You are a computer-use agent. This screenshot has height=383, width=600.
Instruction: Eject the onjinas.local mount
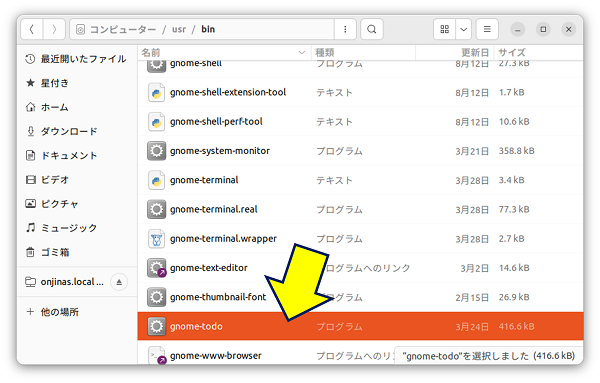[x=119, y=282]
